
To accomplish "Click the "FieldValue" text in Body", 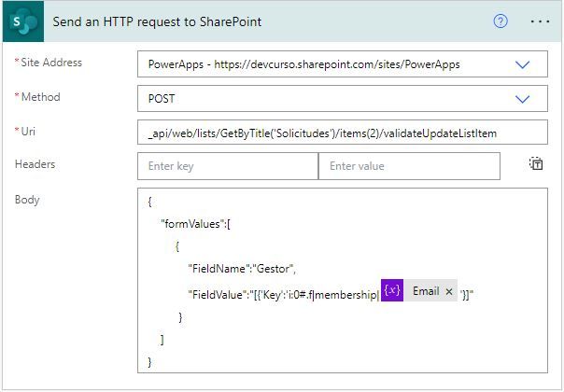I will tap(216, 295).
